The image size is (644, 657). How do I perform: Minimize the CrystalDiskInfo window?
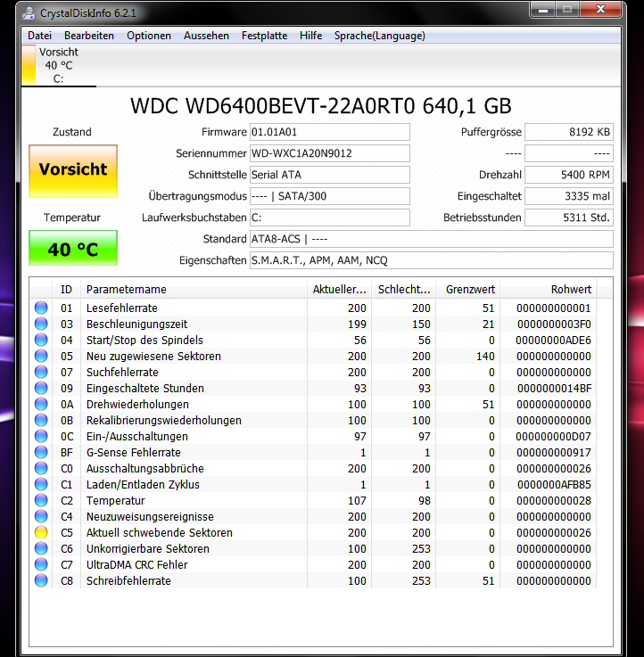pyautogui.click(x=543, y=10)
